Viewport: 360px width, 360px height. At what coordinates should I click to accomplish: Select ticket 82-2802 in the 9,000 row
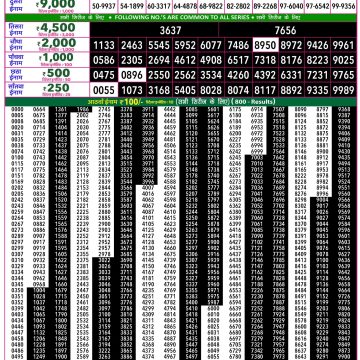(x=239, y=6)
